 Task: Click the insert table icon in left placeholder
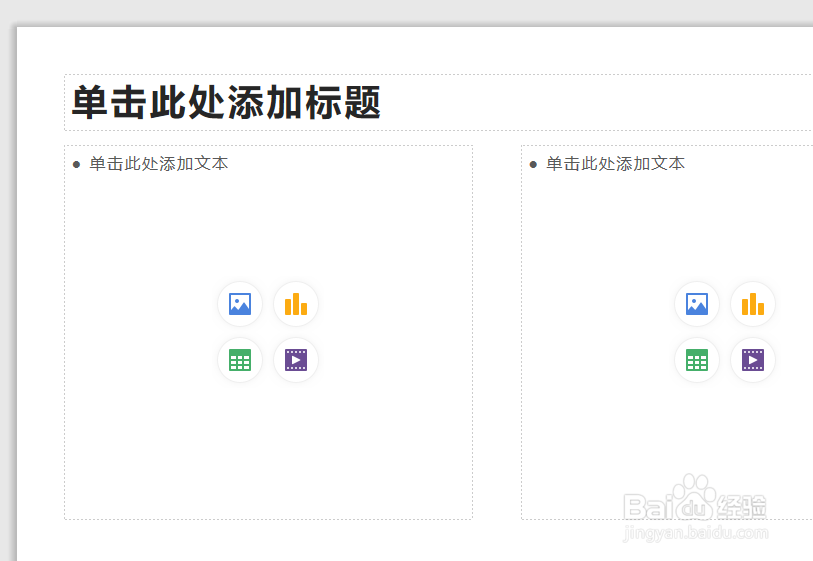tap(240, 360)
